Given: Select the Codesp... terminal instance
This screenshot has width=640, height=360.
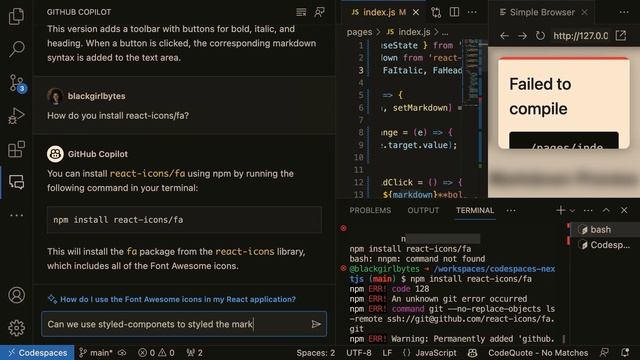Looking at the screenshot, I should 605,245.
